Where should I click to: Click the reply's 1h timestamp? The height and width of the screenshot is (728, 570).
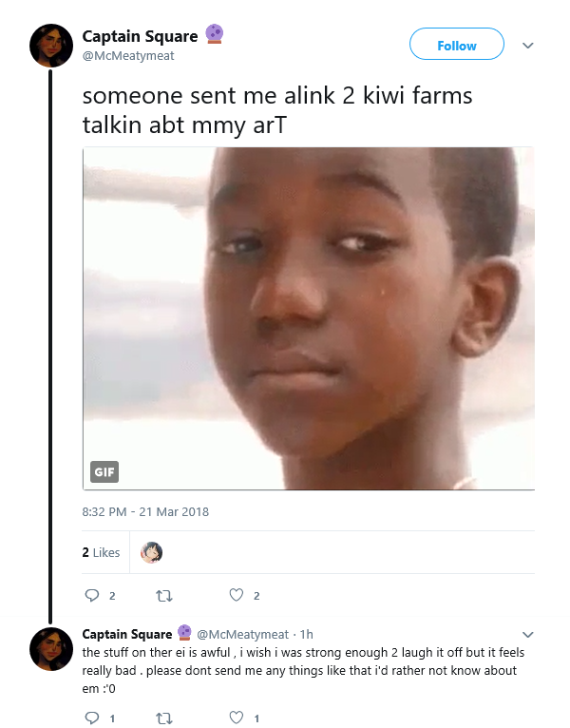(x=306, y=634)
